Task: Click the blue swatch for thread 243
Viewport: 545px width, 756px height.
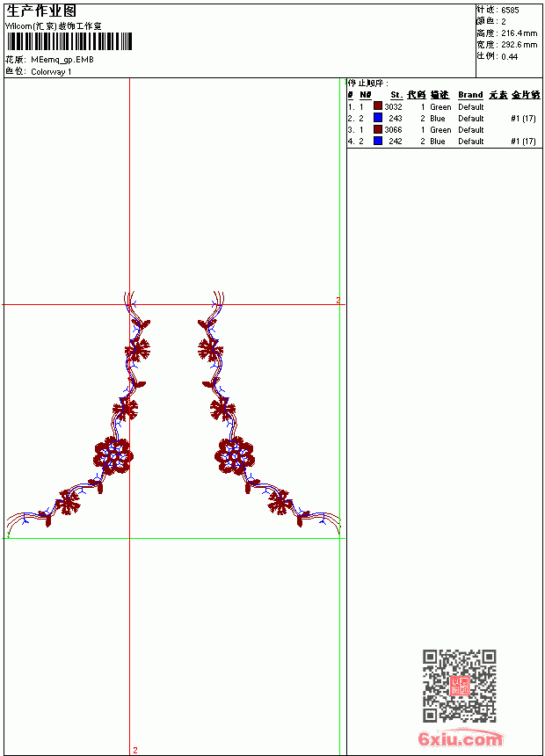Action: (x=378, y=118)
